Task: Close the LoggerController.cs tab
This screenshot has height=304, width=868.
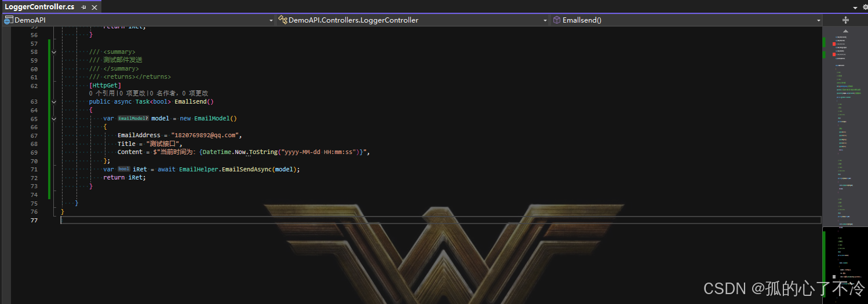Action: click(x=94, y=8)
